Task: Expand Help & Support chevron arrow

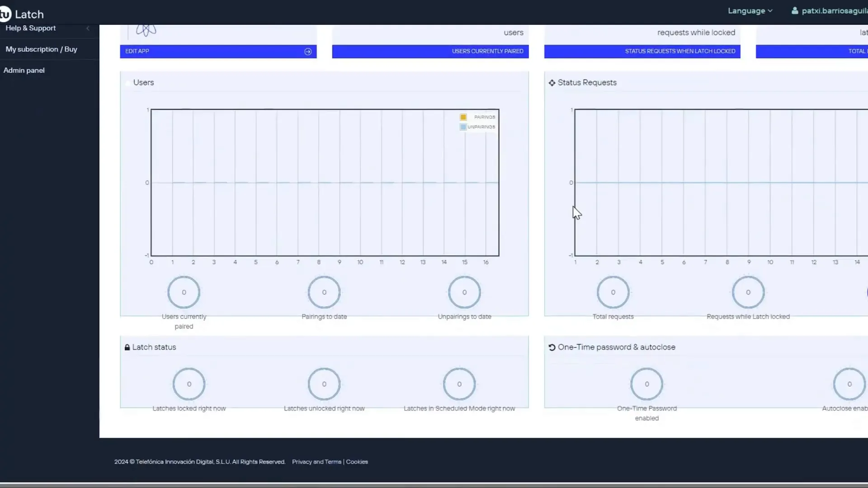Action: click(x=88, y=28)
